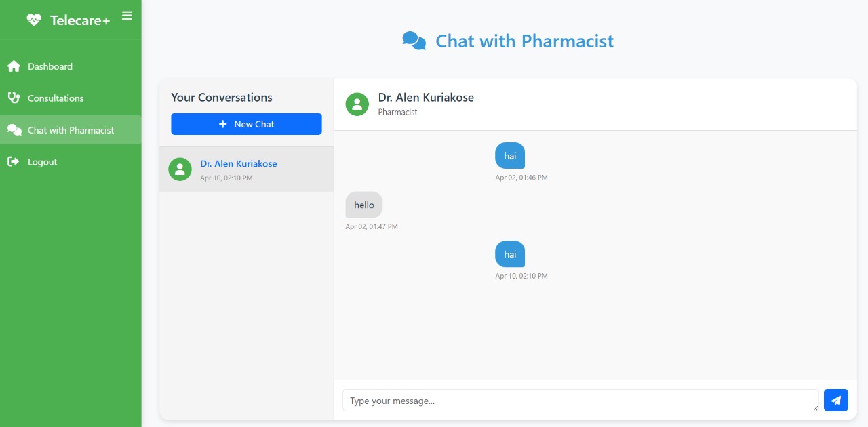868x427 pixels.
Task: Go to the Consultations page
Action: click(x=56, y=98)
